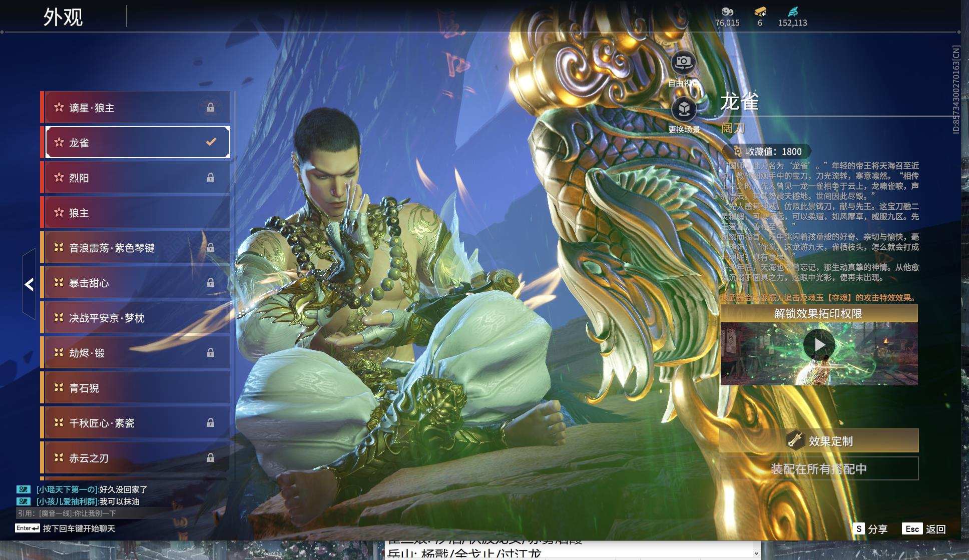Click the gold ticket icon showing 6

coord(760,11)
